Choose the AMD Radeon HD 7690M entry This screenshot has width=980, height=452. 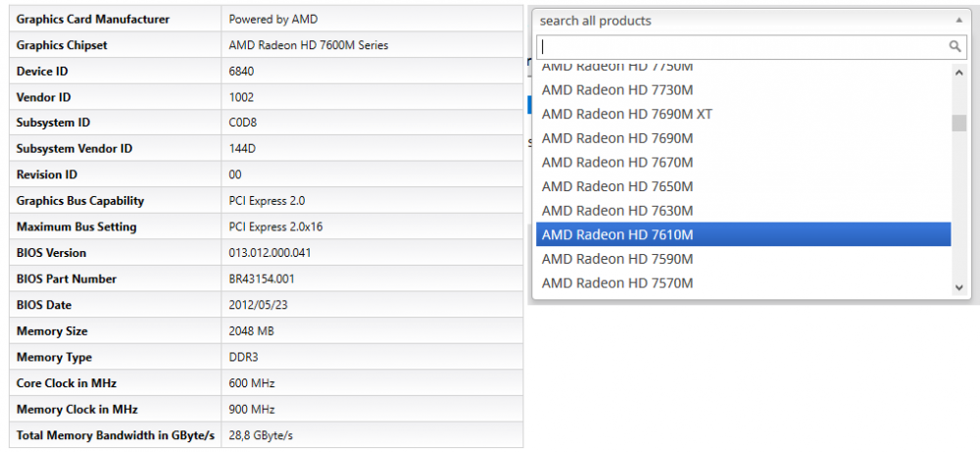point(743,138)
